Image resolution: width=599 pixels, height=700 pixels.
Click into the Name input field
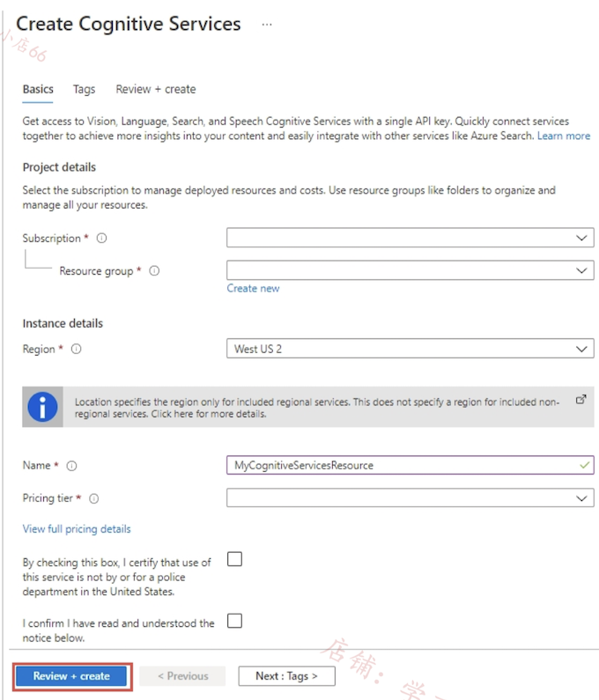410,465
